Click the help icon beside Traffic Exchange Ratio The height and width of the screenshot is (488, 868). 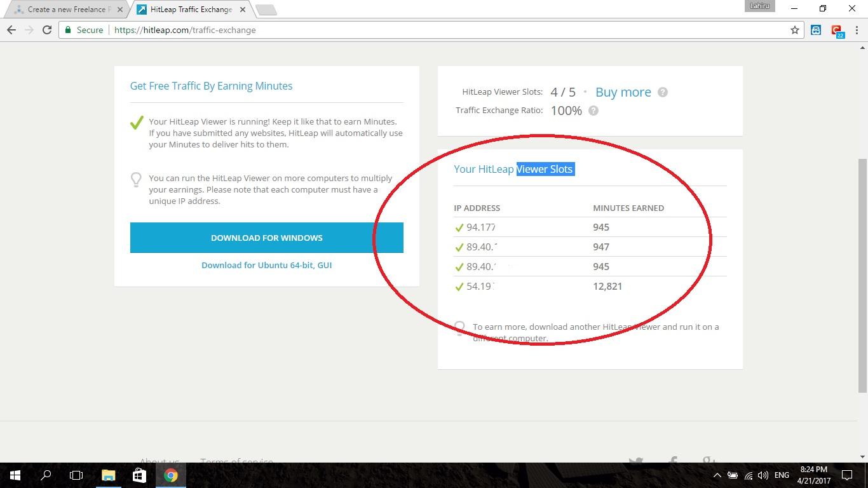coord(593,111)
